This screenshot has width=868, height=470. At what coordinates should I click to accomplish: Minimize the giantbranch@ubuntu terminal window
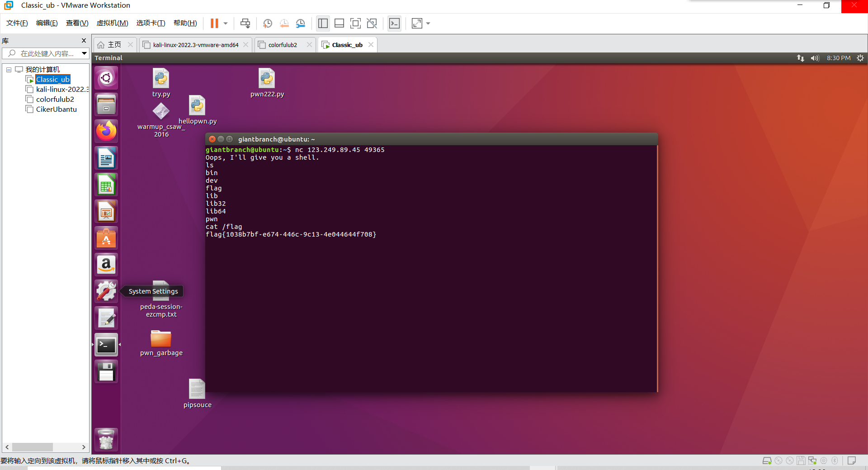click(x=221, y=139)
